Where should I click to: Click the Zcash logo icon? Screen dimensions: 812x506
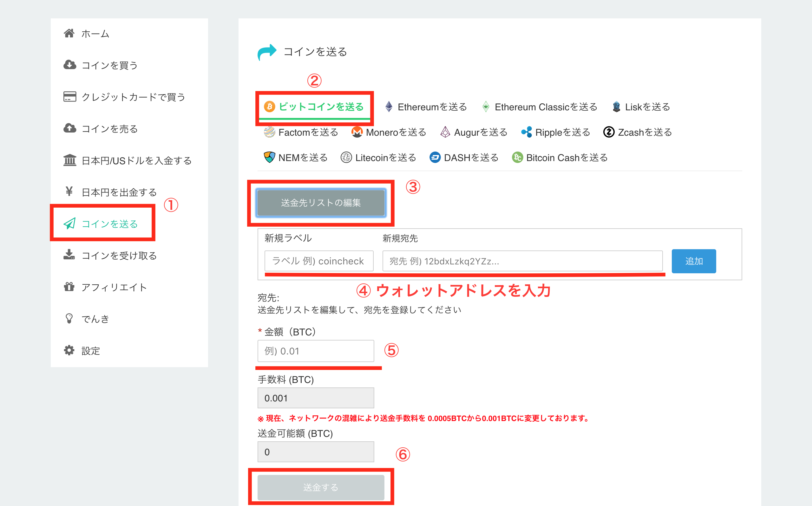click(609, 132)
